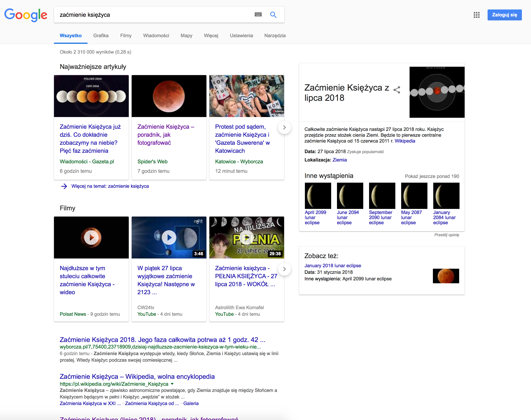
Task: Click the Ziemia location link
Action: 340,160
